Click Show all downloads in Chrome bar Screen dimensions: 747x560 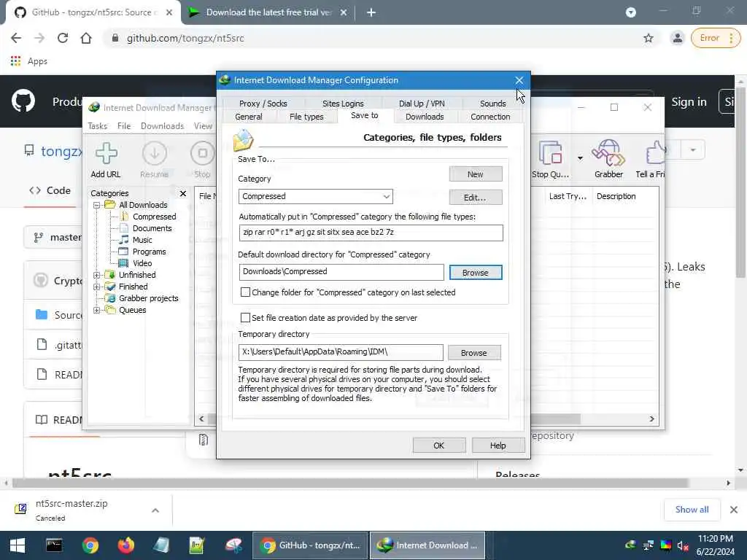click(x=692, y=510)
